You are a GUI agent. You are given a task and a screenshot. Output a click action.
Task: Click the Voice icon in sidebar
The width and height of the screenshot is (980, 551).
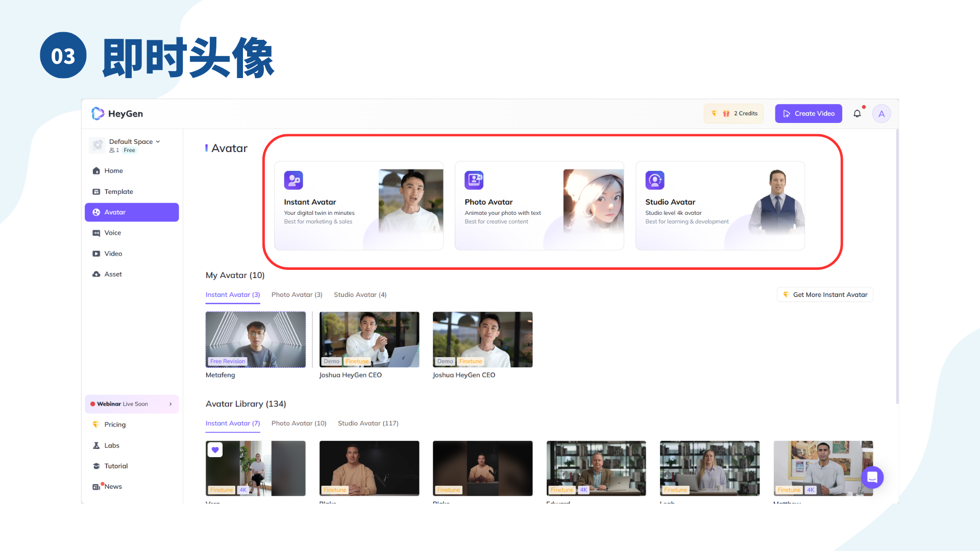(x=96, y=233)
